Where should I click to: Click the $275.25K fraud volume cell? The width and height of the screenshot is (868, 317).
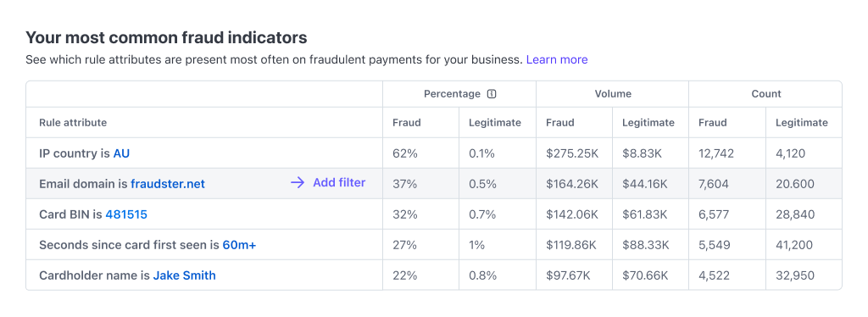point(574,153)
